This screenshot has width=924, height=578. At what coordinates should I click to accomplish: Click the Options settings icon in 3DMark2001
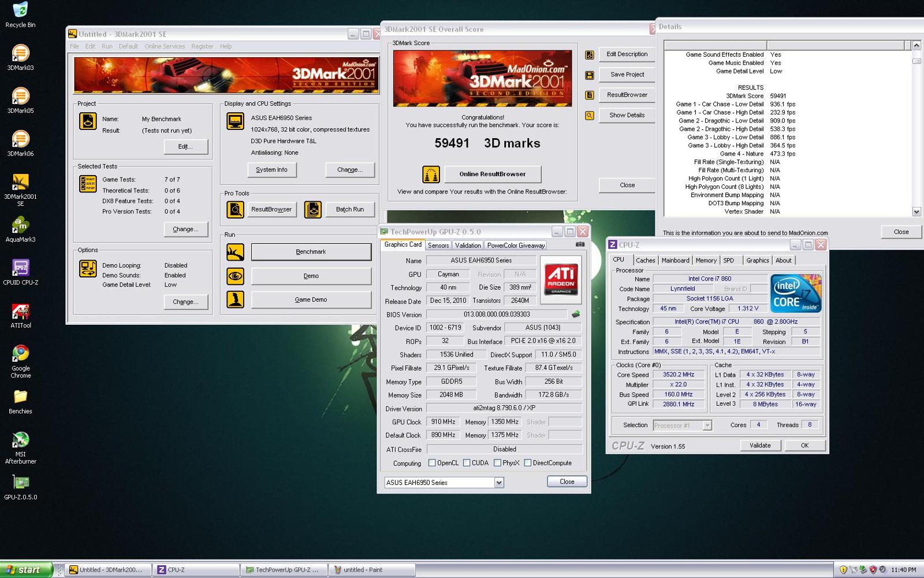point(88,269)
